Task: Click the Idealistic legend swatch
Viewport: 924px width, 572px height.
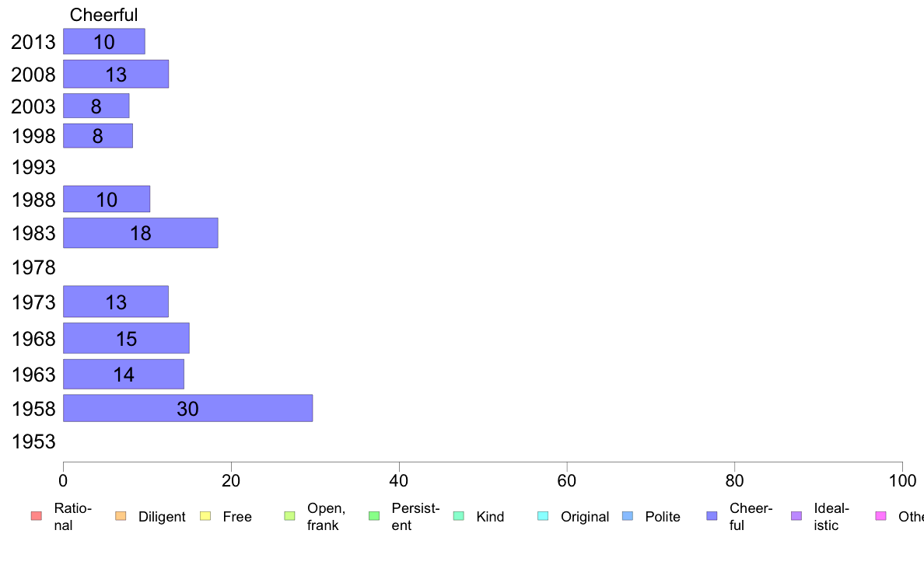Action: 796,516
